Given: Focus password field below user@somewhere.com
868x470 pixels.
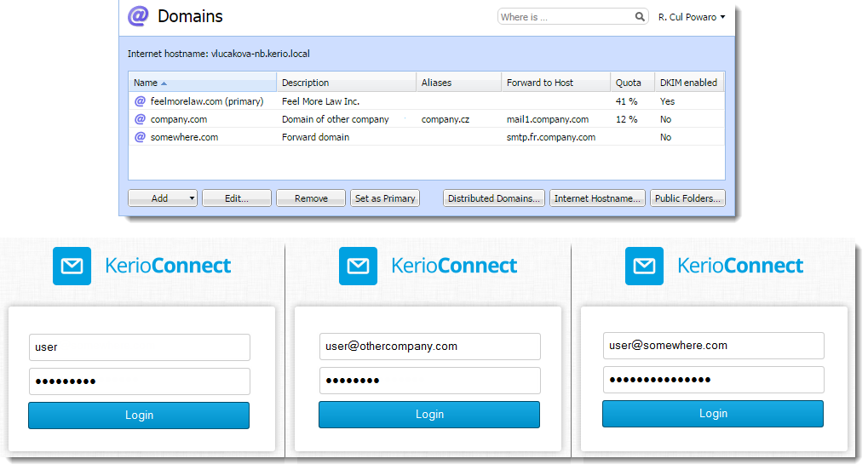Looking at the screenshot, I should click(x=714, y=380).
